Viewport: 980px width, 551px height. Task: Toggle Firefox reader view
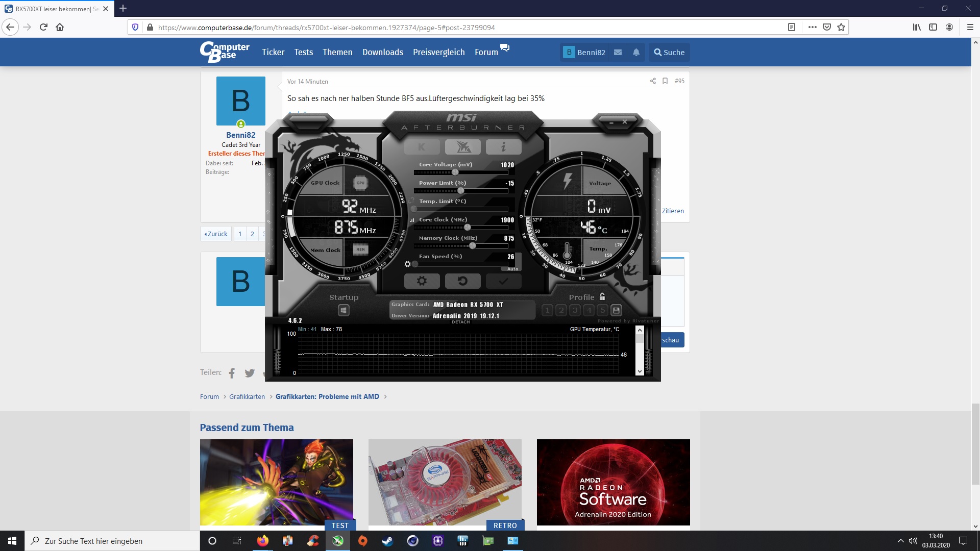click(x=792, y=27)
